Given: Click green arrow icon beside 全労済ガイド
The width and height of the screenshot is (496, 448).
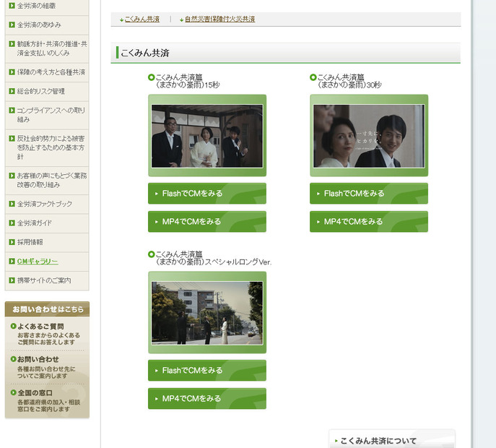Looking at the screenshot, I should pos(12,223).
